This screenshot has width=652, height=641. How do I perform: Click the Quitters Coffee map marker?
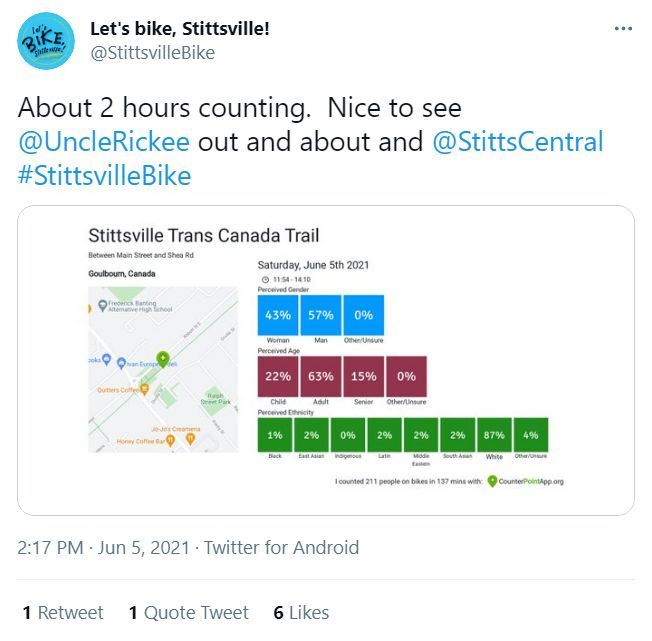point(144,389)
